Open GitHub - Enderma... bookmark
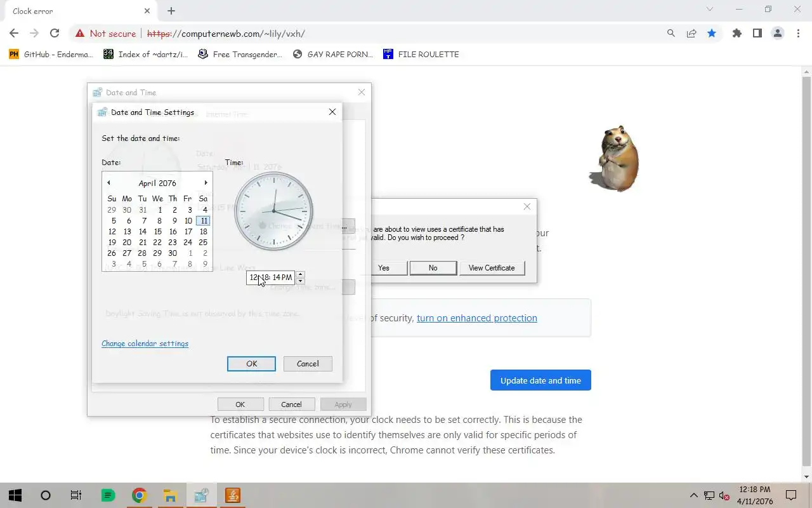Image resolution: width=812 pixels, height=508 pixels. click(x=51, y=55)
